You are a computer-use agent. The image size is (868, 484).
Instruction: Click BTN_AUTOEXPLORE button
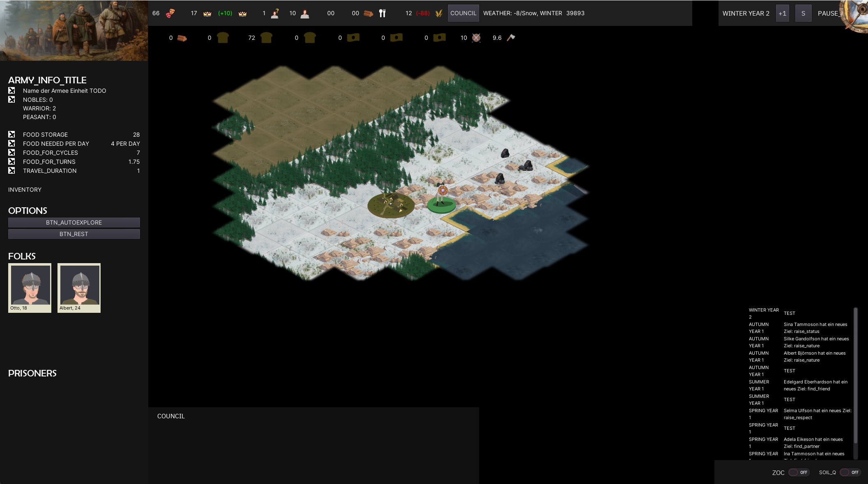(74, 222)
